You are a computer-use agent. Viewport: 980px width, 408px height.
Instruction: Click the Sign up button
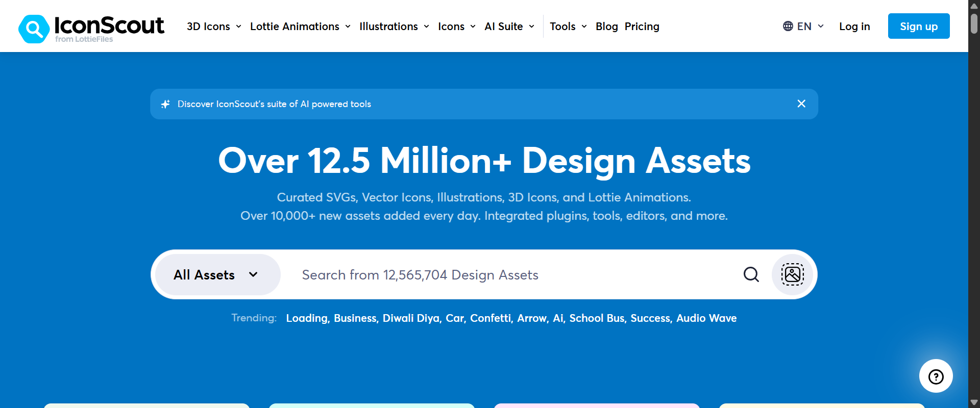coord(919,26)
